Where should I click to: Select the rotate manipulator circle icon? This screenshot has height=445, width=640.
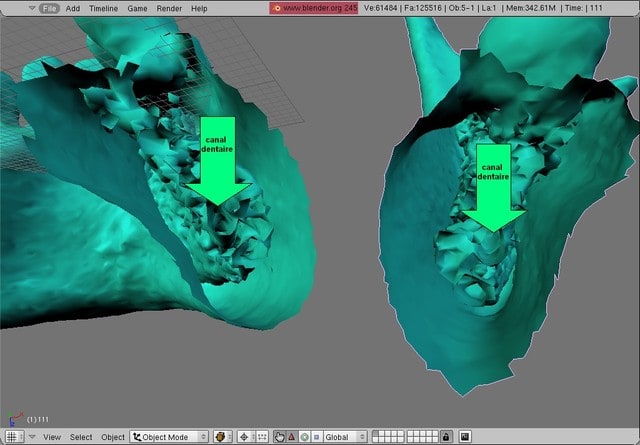305,437
